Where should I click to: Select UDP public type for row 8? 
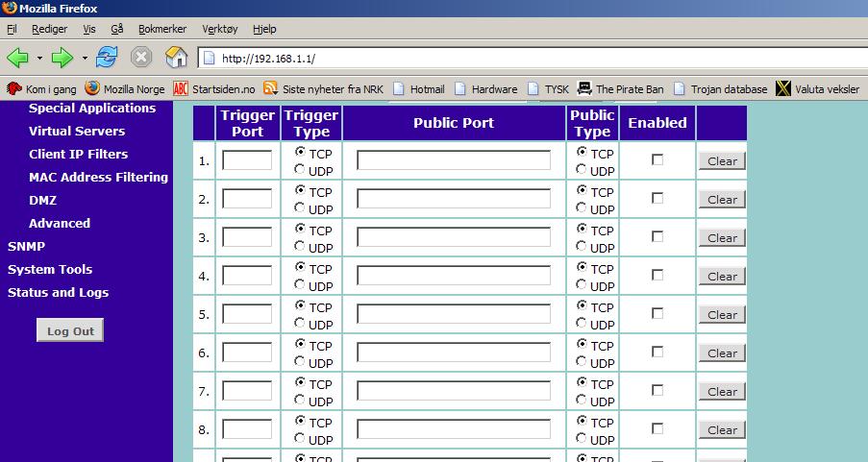(x=581, y=438)
